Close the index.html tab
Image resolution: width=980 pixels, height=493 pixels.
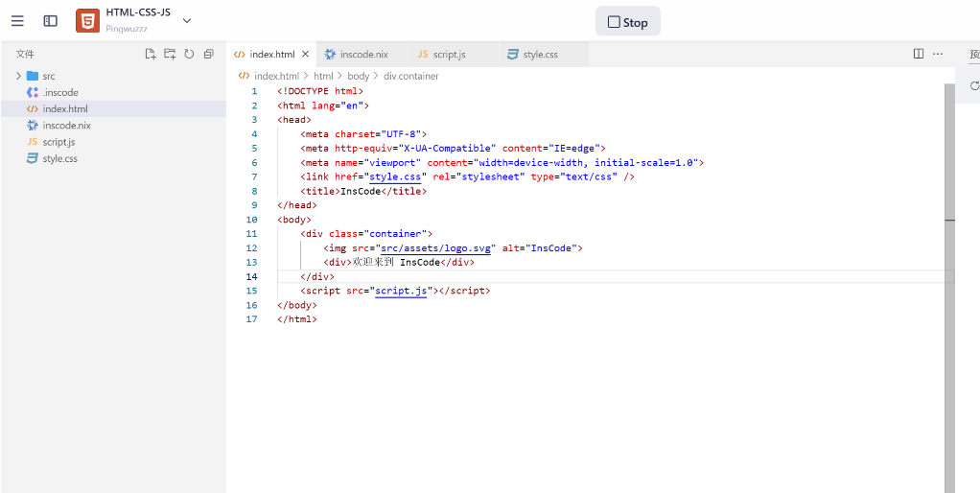point(306,55)
